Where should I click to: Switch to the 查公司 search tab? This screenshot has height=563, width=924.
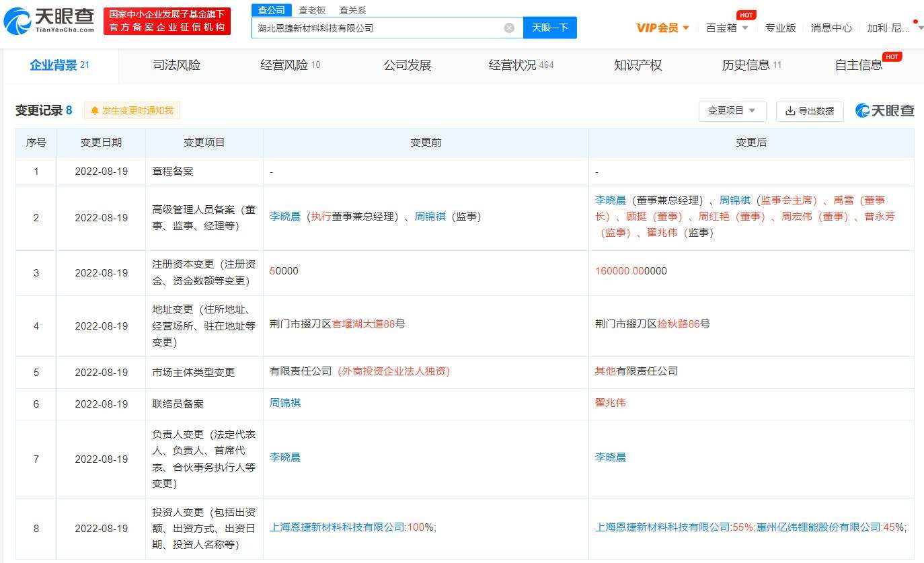(272, 10)
